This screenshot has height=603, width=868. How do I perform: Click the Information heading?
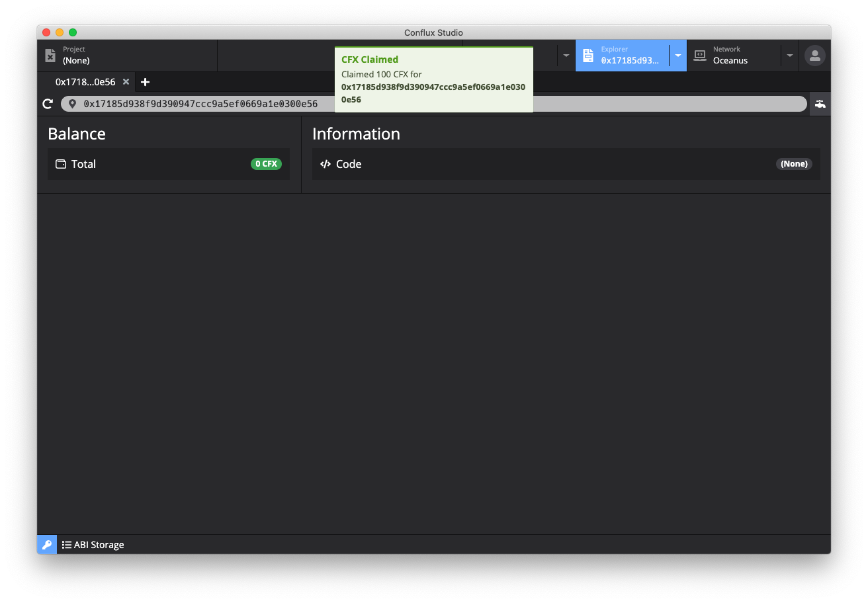point(356,134)
